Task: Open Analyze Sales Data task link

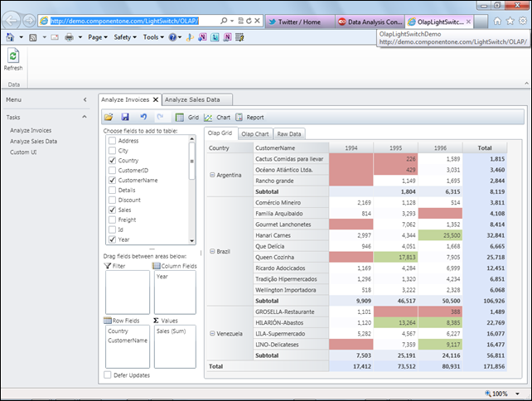Action: (x=34, y=141)
